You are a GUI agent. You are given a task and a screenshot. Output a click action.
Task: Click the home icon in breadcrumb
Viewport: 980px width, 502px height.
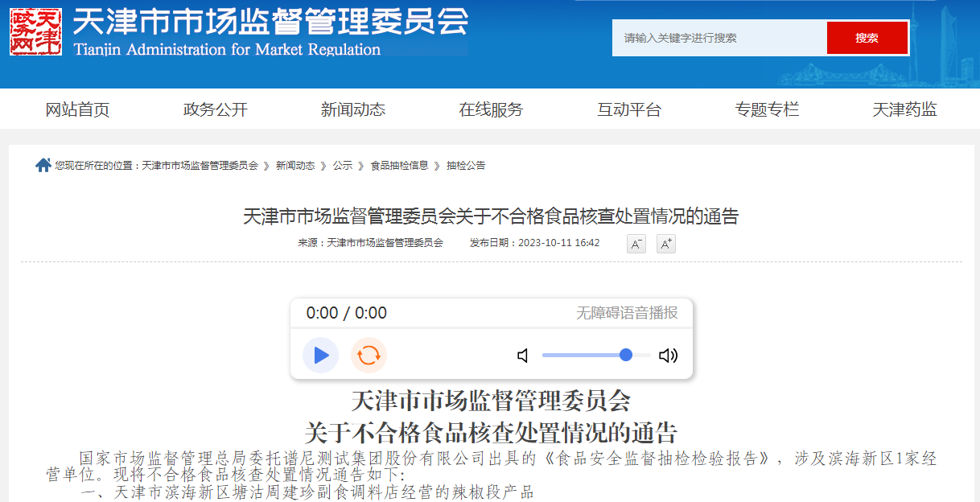(43, 165)
